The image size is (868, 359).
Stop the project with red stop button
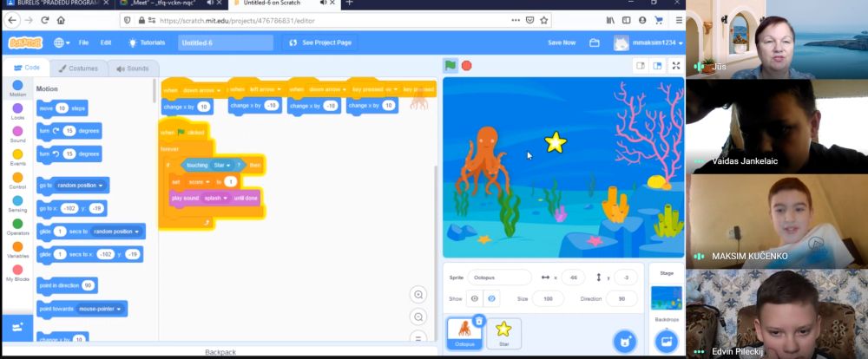click(x=467, y=65)
